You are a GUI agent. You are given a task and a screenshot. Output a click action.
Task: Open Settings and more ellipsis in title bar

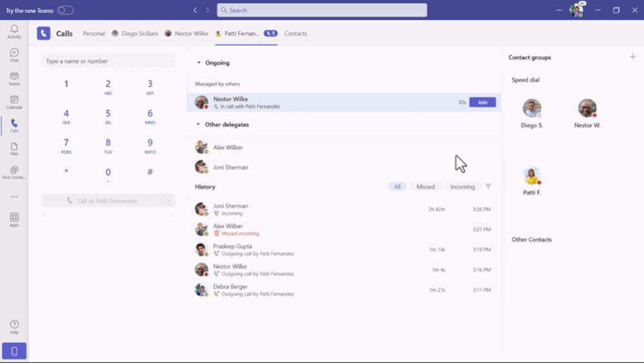(x=559, y=10)
